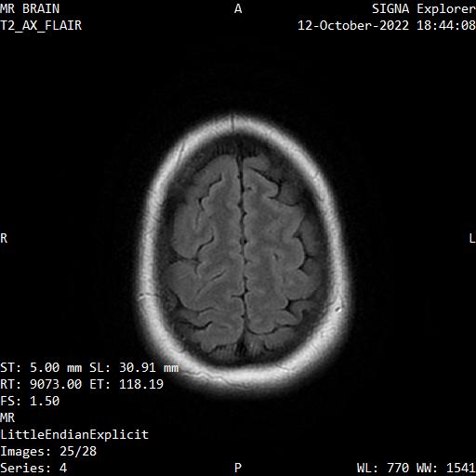The image size is (476, 476).
Task: Click the RT: 9073.00 repetition time value
Action: tap(41, 384)
